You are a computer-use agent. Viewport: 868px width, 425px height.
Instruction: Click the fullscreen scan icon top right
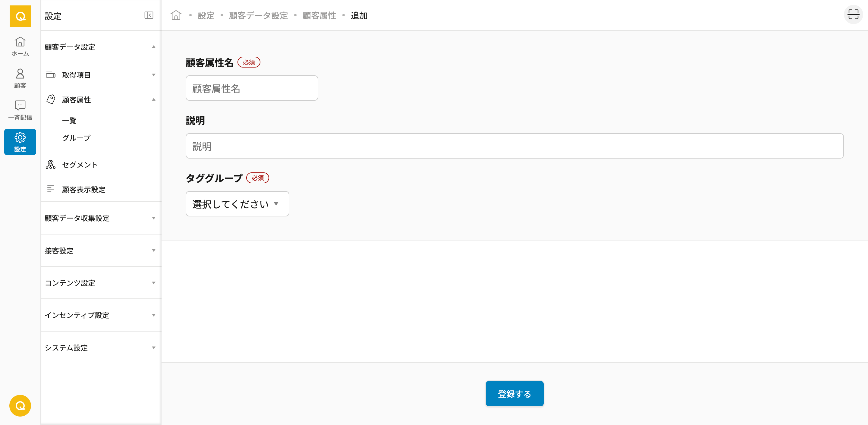[x=853, y=15]
